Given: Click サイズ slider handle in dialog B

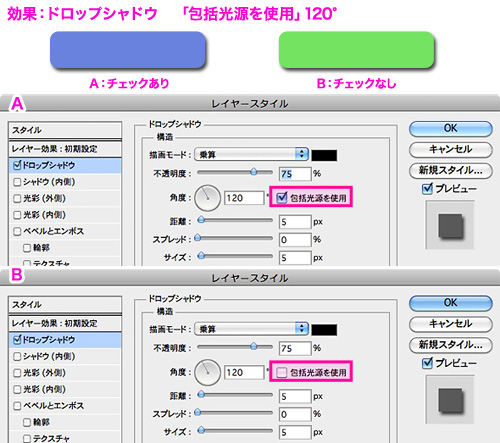Looking at the screenshot, I should tap(201, 430).
